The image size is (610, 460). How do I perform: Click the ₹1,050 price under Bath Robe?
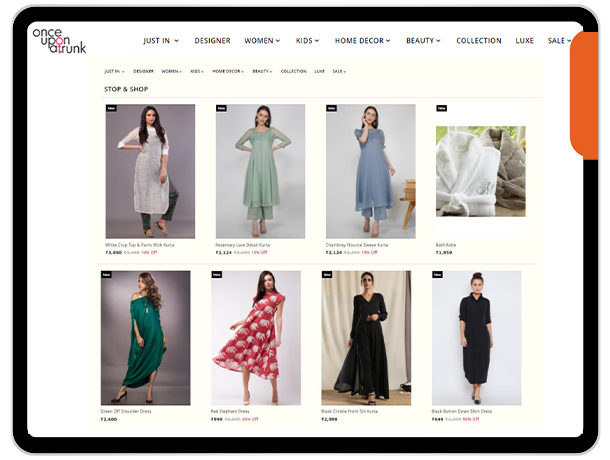[x=444, y=253]
